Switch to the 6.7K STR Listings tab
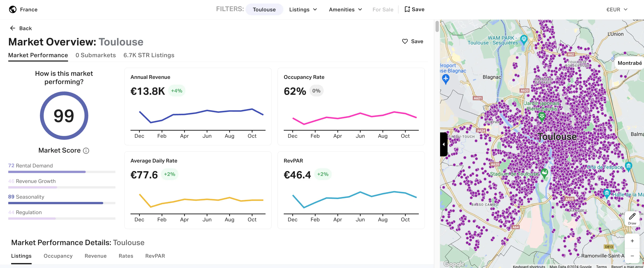 pyautogui.click(x=149, y=55)
